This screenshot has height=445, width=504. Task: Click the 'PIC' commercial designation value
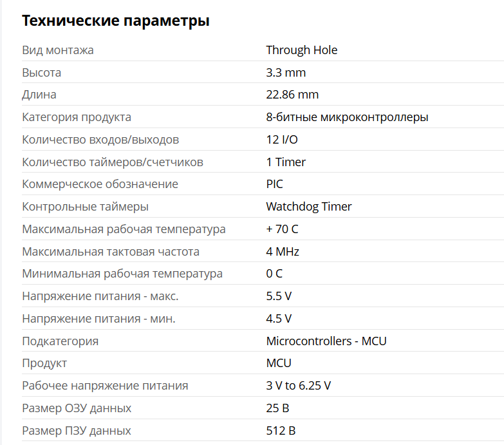(274, 184)
